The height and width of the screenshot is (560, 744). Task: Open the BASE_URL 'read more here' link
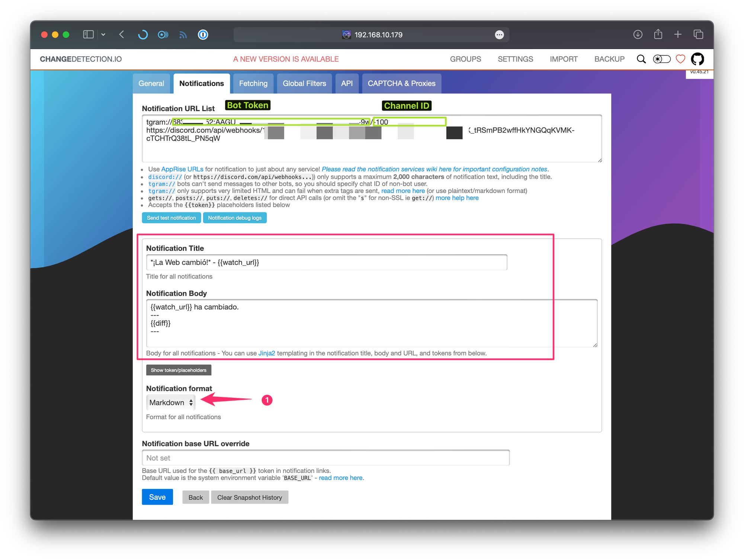coord(341,478)
